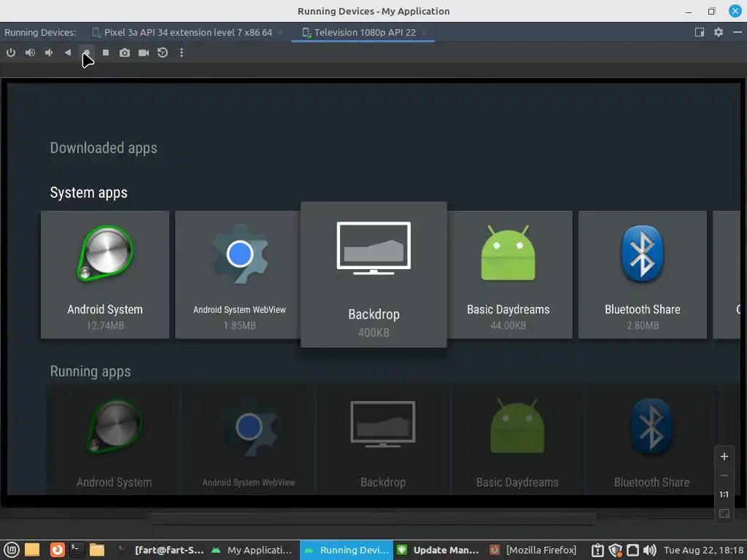
Task: Raise emulator volume with volume up icon
Action: [30, 52]
